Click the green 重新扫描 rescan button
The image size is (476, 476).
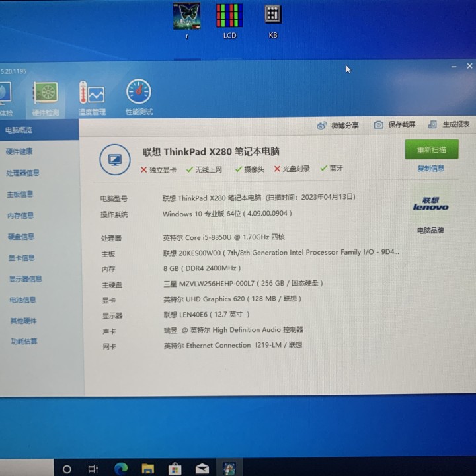coord(431,149)
